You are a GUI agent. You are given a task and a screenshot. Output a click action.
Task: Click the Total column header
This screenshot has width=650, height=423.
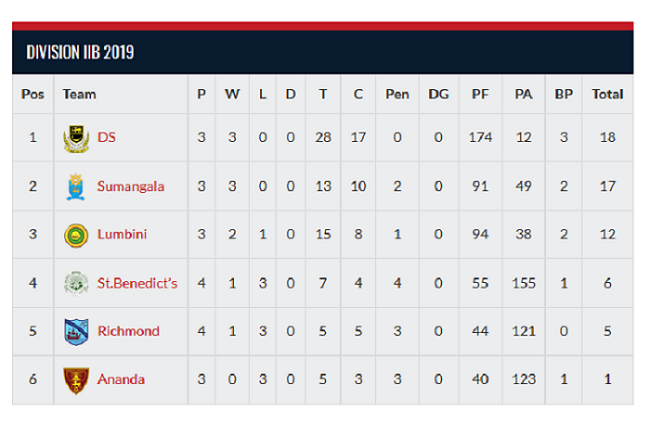607,94
